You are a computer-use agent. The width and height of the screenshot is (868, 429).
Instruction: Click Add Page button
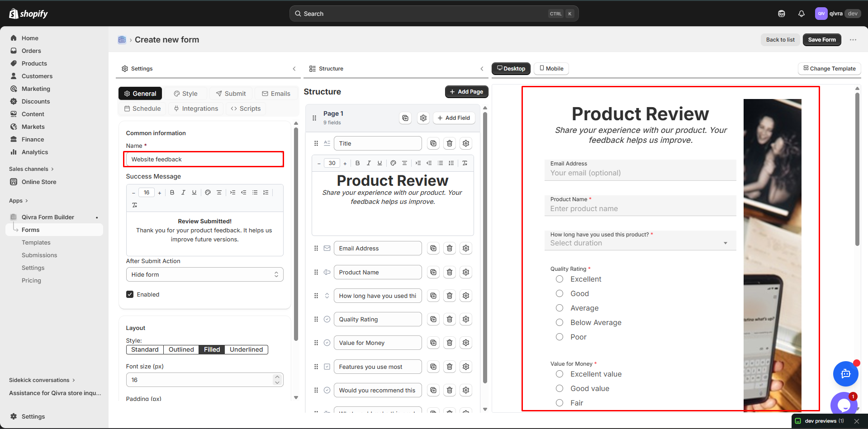pos(466,92)
